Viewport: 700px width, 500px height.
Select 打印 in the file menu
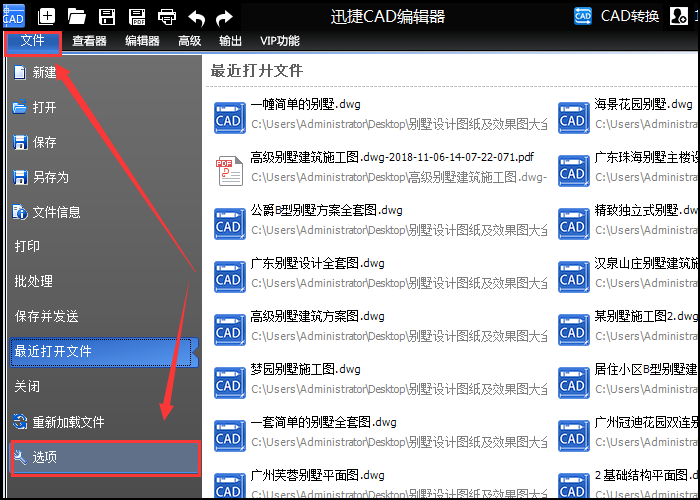click(104, 246)
